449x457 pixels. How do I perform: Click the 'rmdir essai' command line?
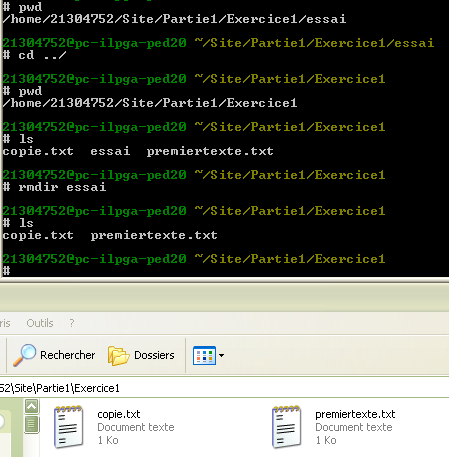[54, 187]
